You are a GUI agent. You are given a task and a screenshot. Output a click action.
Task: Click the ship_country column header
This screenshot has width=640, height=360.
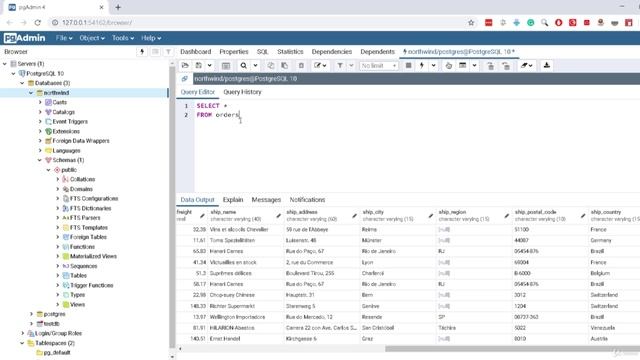point(615,216)
